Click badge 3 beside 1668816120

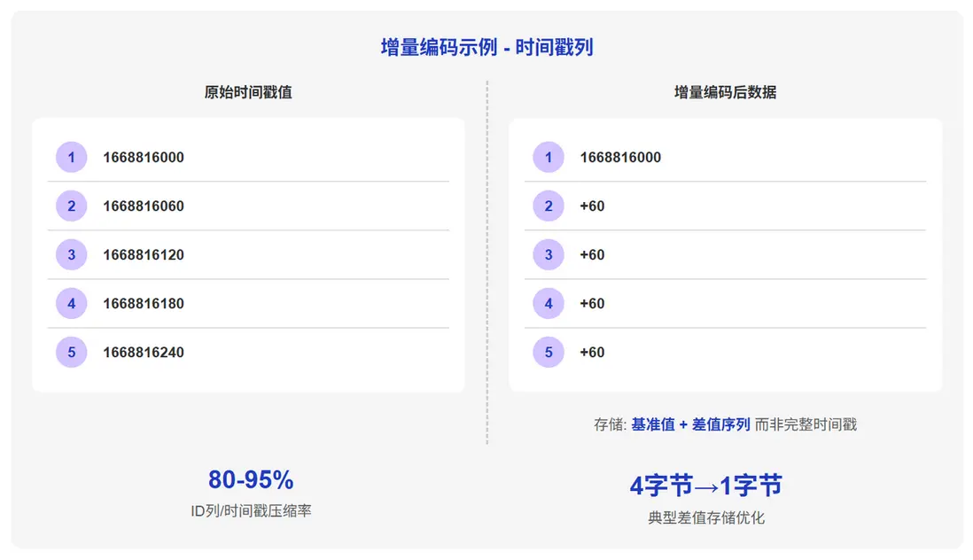pyautogui.click(x=71, y=255)
